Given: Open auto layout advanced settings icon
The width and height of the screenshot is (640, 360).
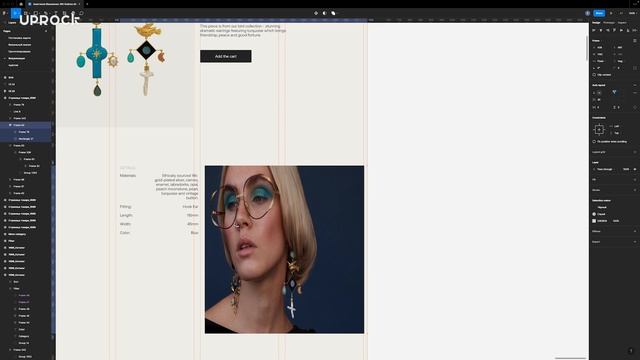Looking at the screenshot, I should [x=635, y=93].
